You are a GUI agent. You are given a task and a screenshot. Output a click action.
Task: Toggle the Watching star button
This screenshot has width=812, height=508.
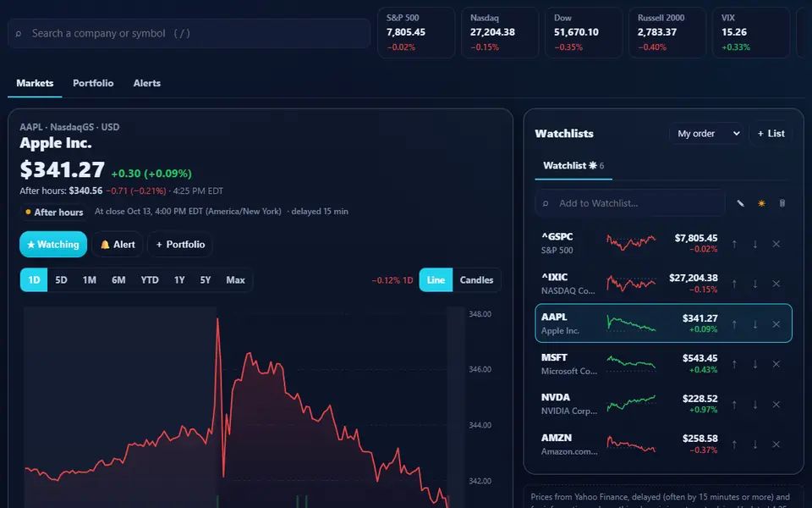53,244
